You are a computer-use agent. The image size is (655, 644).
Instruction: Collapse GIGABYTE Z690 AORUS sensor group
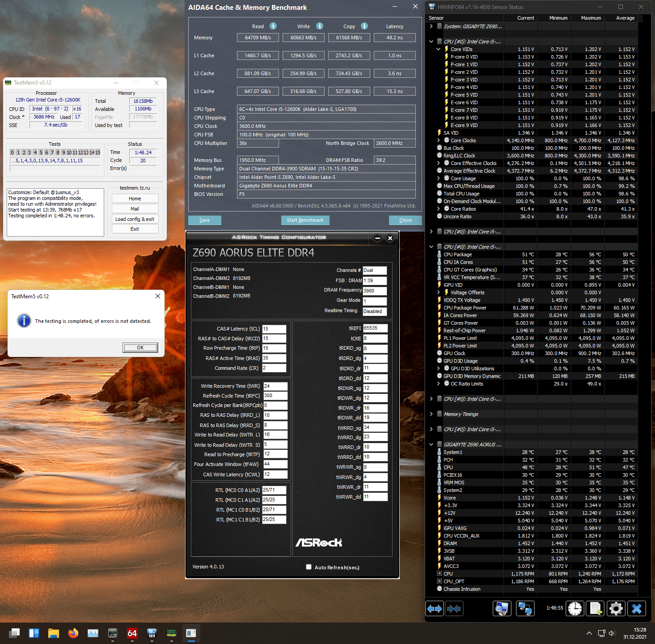pyautogui.click(x=431, y=445)
